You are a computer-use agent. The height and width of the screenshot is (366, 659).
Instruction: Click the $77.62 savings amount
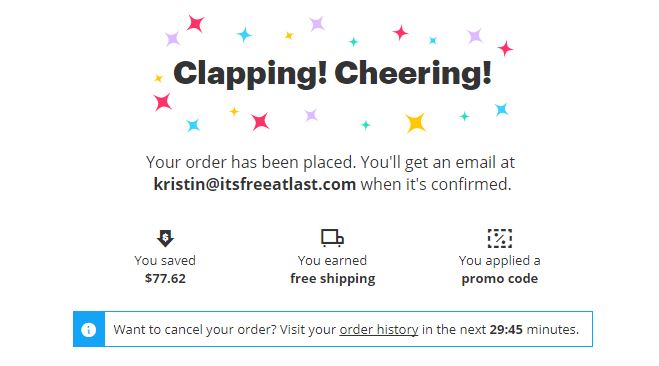(165, 279)
